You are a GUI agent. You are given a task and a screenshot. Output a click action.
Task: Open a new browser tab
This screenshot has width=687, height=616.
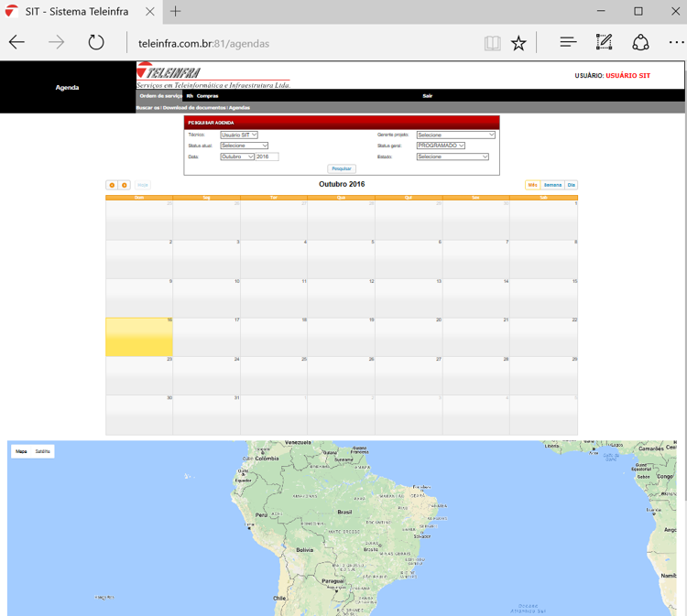(175, 11)
